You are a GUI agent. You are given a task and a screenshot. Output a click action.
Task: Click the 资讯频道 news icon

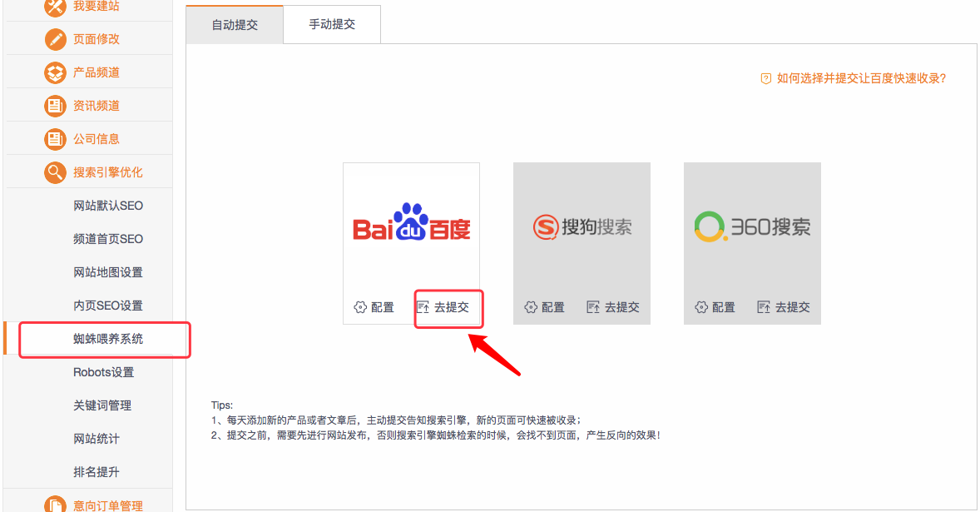(x=55, y=106)
